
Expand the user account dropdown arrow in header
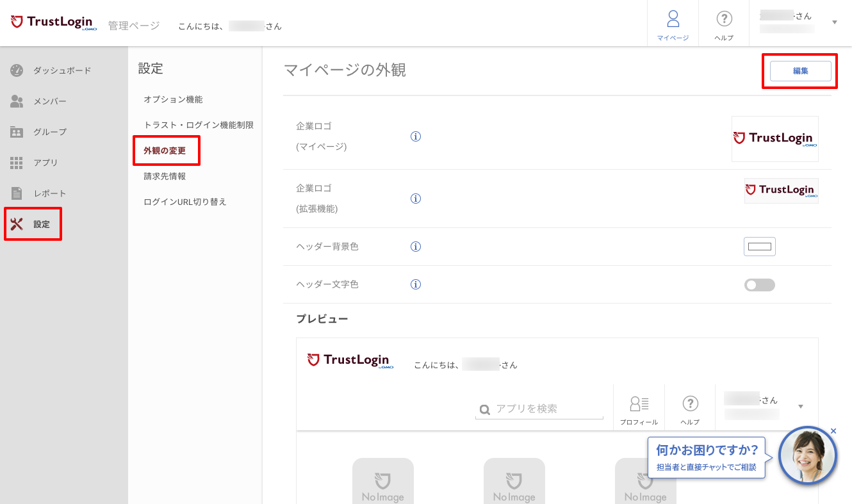[x=834, y=22]
